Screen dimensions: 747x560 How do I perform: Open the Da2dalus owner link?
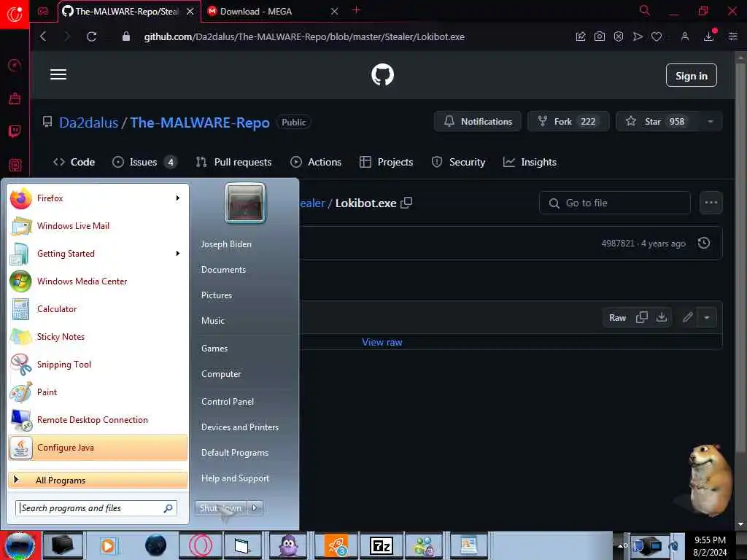[x=88, y=122]
